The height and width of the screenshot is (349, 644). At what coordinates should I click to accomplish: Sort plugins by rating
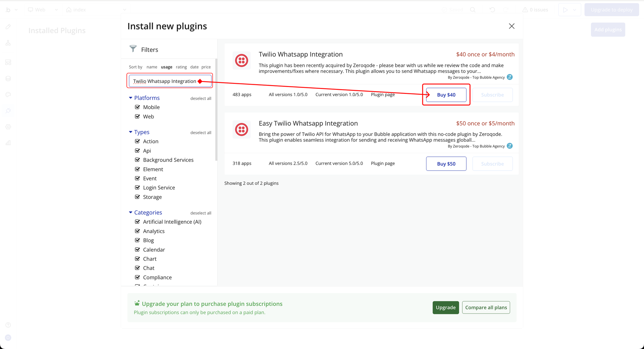[x=181, y=67]
